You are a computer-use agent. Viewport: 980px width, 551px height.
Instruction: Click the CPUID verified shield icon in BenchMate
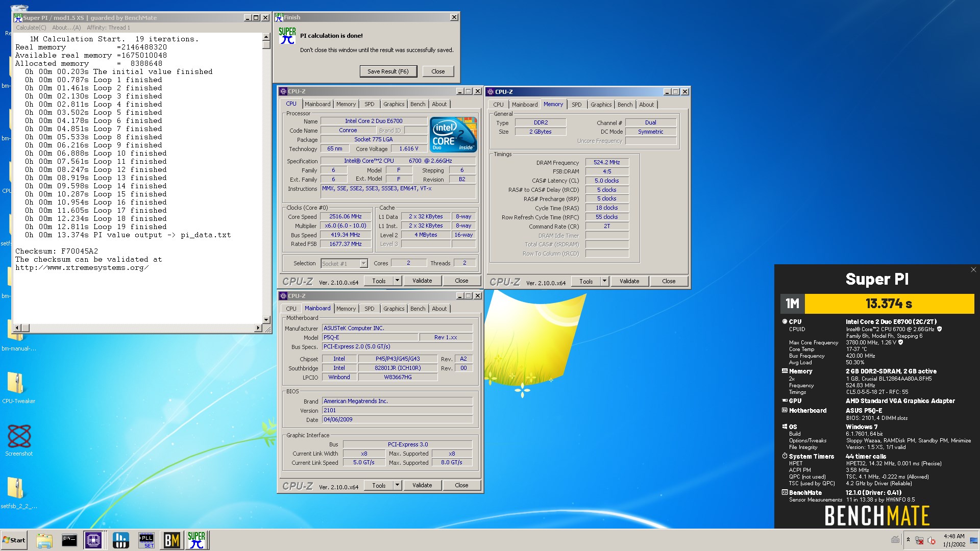[x=939, y=329]
